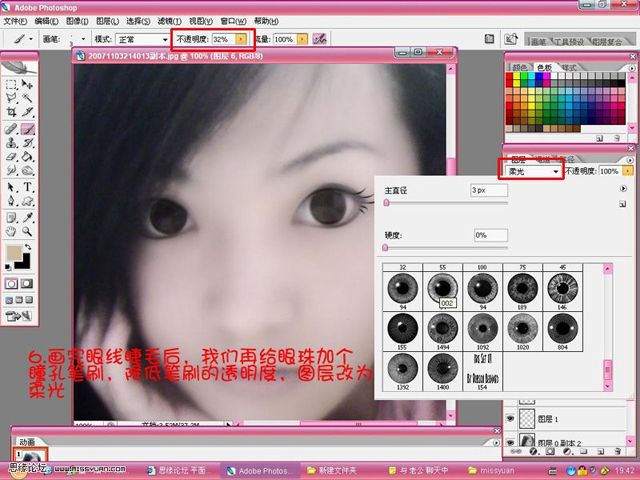Image resolution: width=640 pixels, height=480 pixels.
Task: Click the foreground color swatch
Action: 14,253
